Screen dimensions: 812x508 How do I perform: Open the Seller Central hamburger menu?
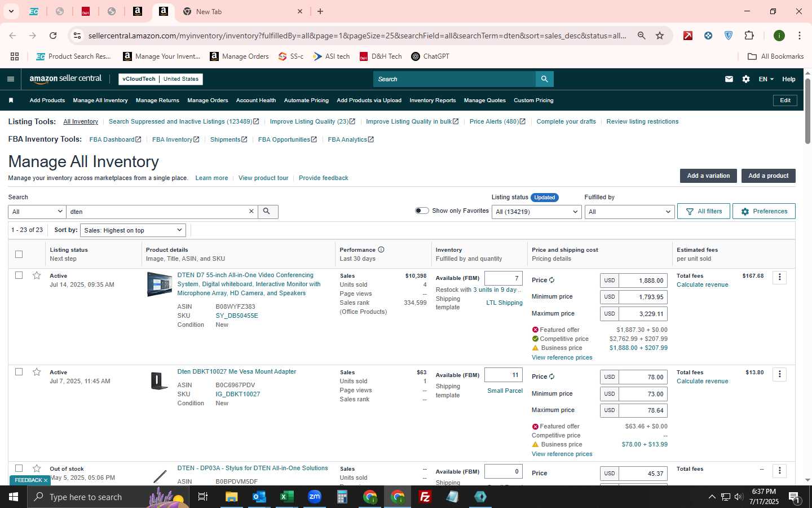pos(10,79)
